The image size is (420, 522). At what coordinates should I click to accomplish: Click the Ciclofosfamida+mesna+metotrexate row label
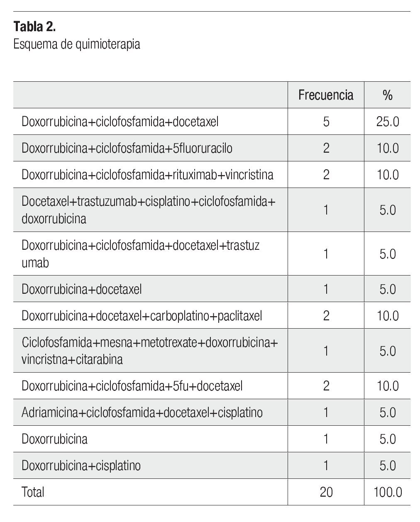[x=149, y=351]
